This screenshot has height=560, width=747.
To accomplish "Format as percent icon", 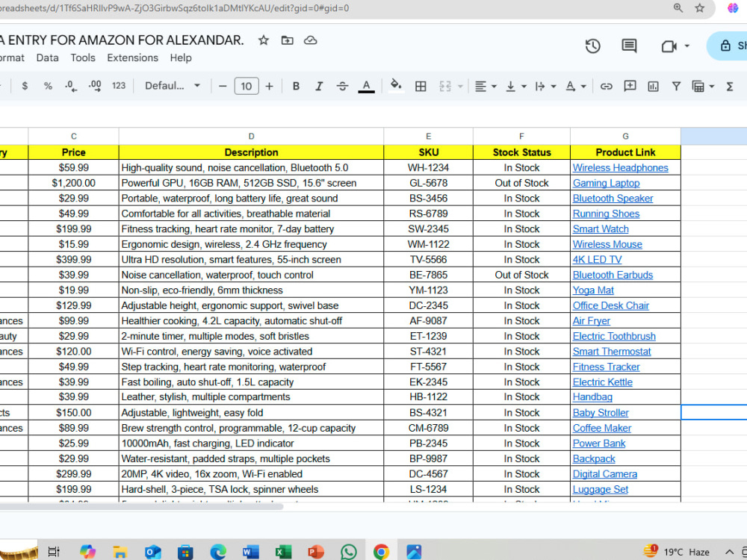I will tap(48, 86).
